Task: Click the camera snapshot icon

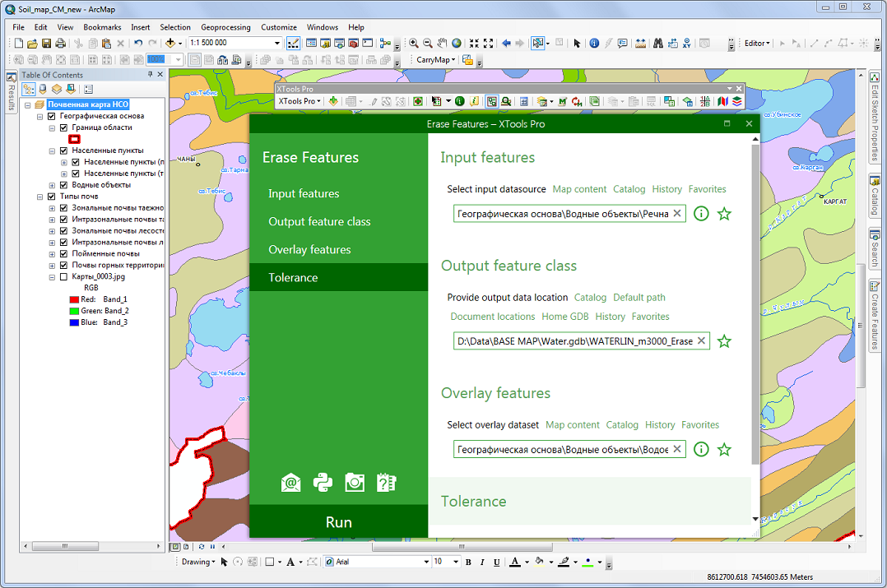Action: (355, 483)
